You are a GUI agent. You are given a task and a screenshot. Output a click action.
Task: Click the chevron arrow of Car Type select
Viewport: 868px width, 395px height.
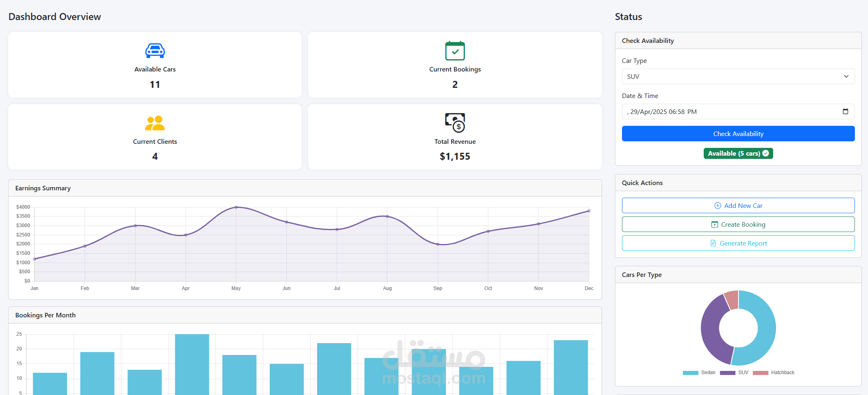(846, 76)
